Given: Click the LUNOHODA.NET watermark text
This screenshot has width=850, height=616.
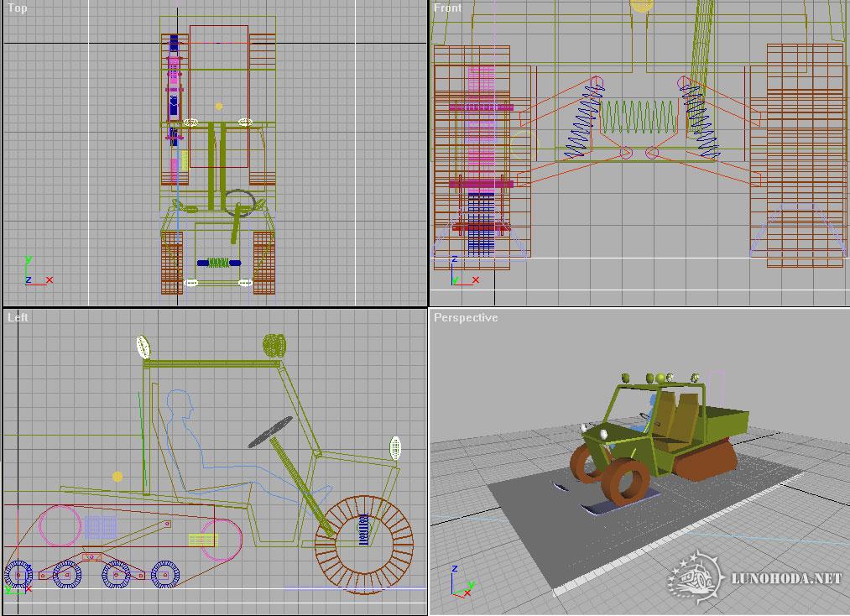Looking at the screenshot, I should coord(785,579).
